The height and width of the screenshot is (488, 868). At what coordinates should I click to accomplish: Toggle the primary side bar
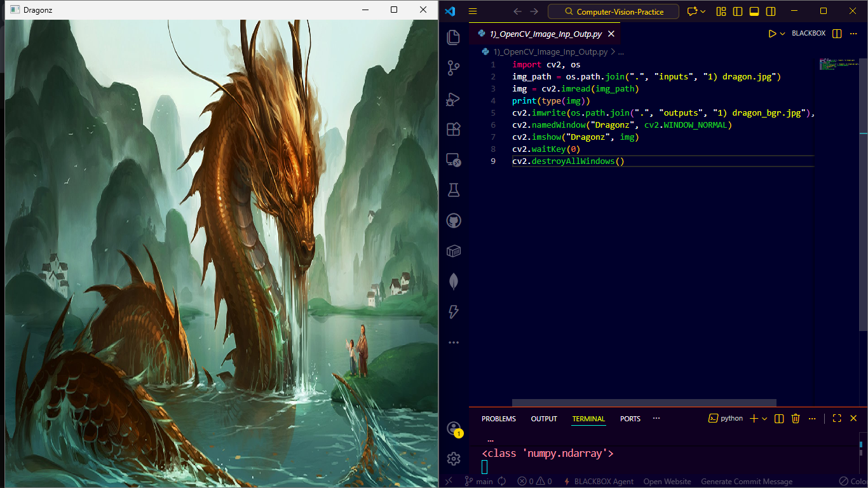click(737, 11)
